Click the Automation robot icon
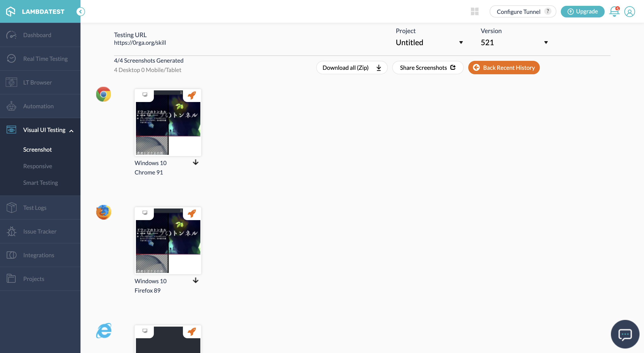This screenshot has height=353, width=644. point(11,106)
